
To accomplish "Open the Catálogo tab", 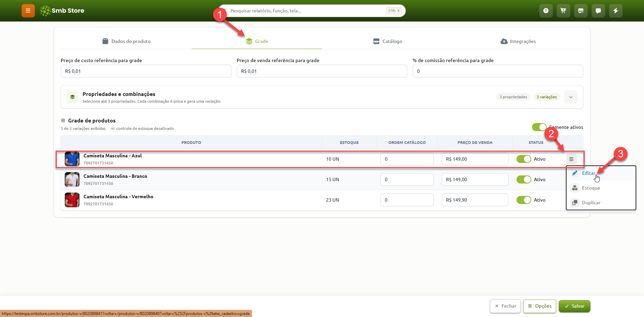I will tap(387, 41).
